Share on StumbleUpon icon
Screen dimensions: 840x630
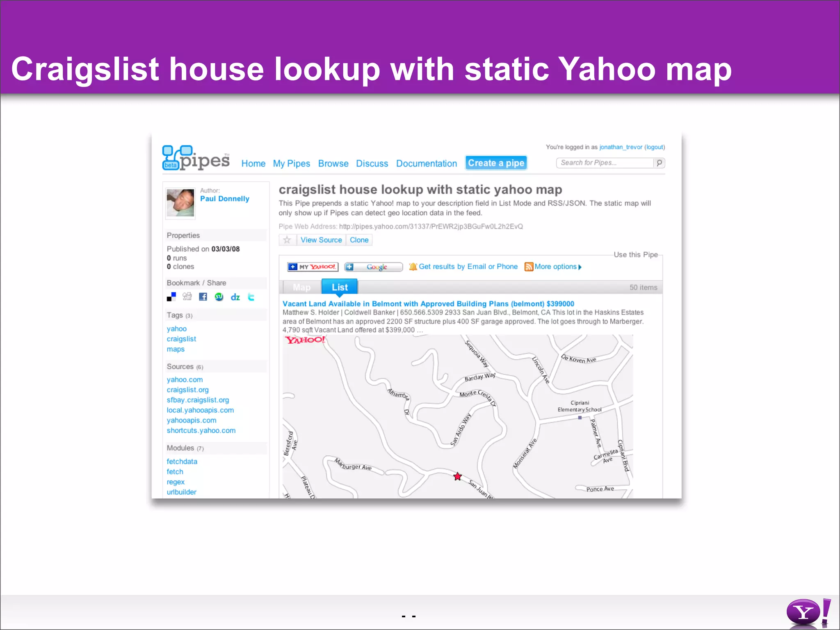219,297
